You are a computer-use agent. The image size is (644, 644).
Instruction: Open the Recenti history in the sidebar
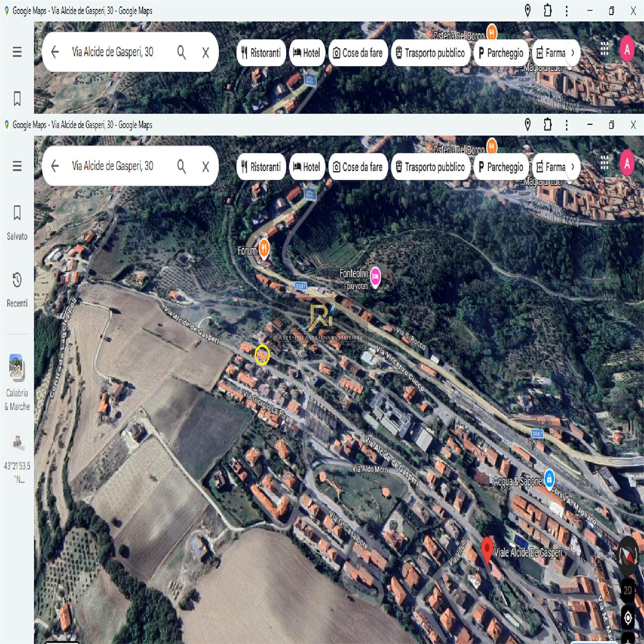17,289
